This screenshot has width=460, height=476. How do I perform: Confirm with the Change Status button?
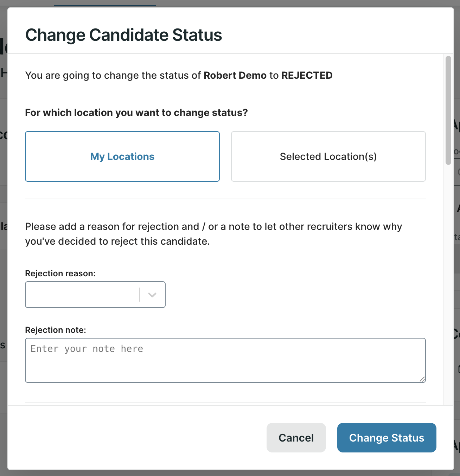pos(386,438)
